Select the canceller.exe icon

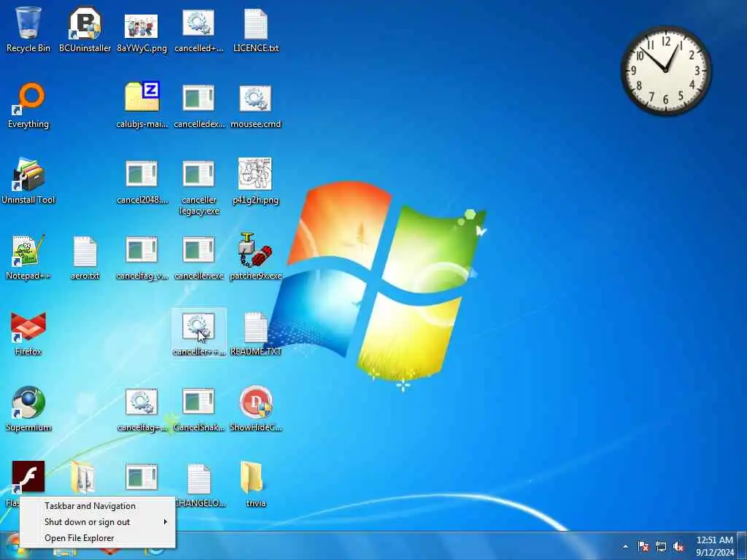(x=198, y=257)
